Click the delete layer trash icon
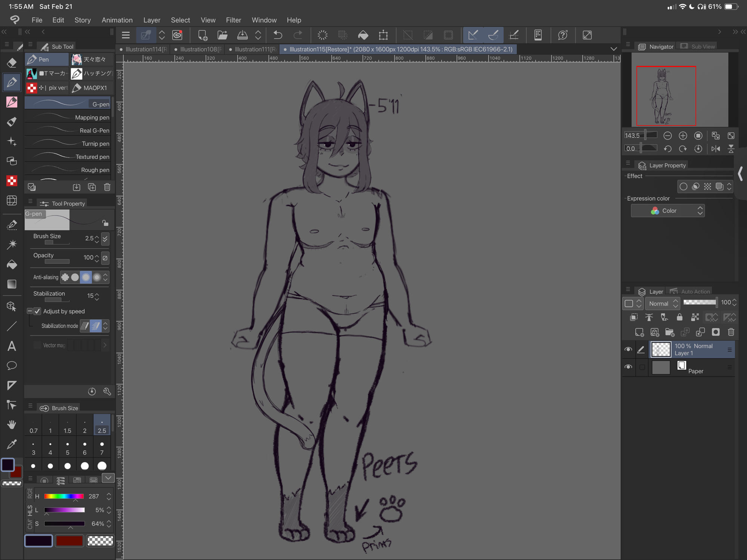Viewport: 747px width, 560px height. click(731, 332)
